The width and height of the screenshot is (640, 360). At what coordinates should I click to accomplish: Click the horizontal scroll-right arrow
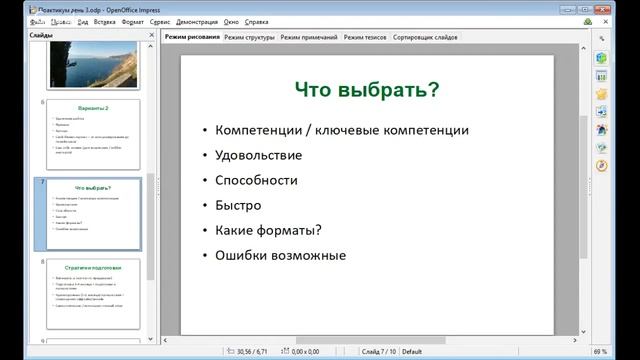click(575, 340)
